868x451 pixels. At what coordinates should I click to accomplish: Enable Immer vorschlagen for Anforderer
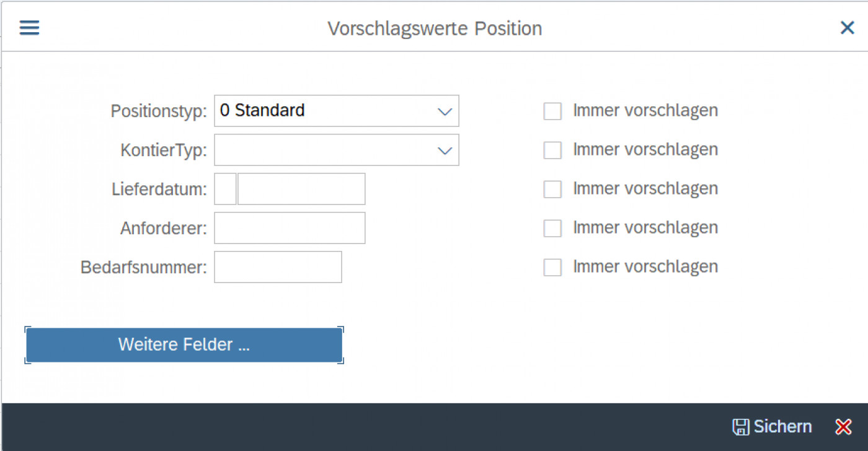tap(552, 228)
